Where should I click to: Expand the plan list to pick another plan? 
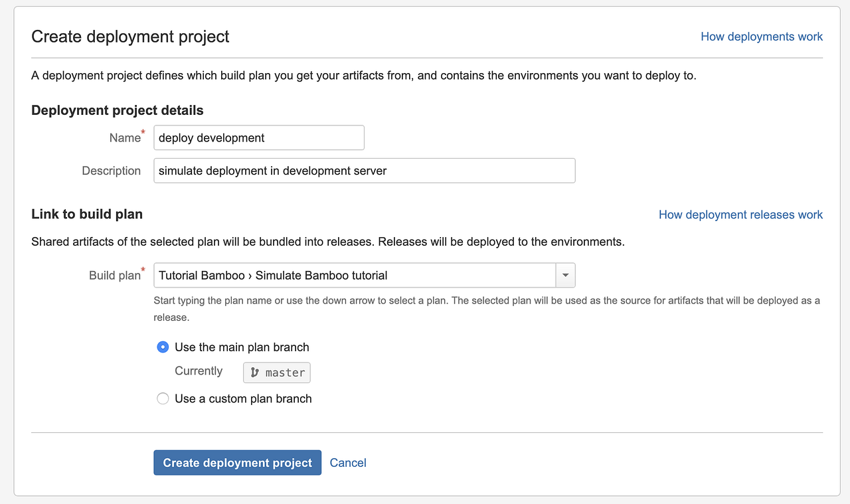565,275
